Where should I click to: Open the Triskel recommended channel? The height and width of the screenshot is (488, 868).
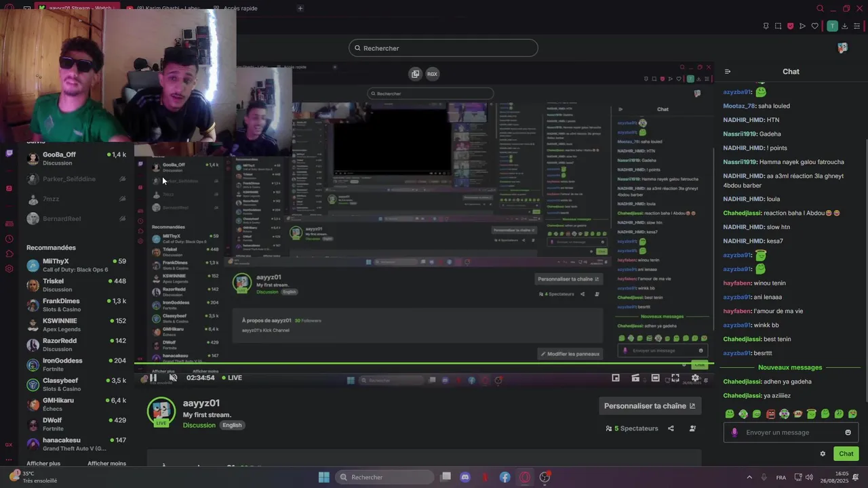point(76,285)
